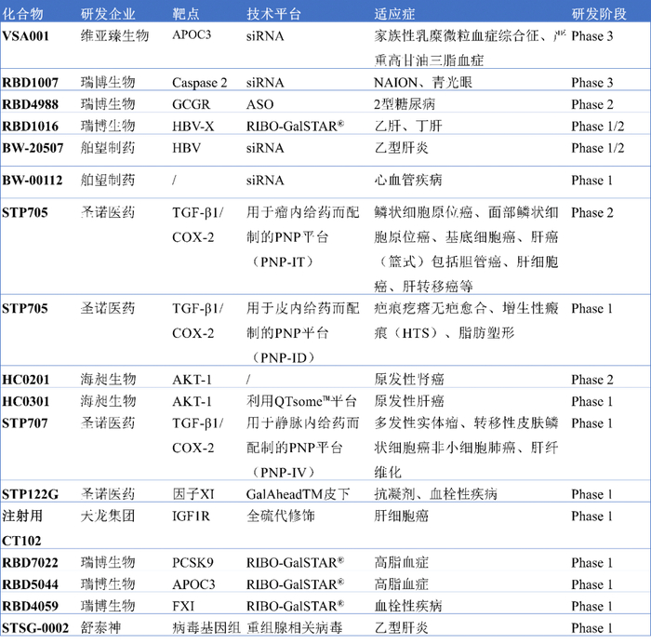Image resolution: width=651 pixels, height=644 pixels.
Task: Click Phase 1/2 in RBD1016 row
Action: pos(598,127)
